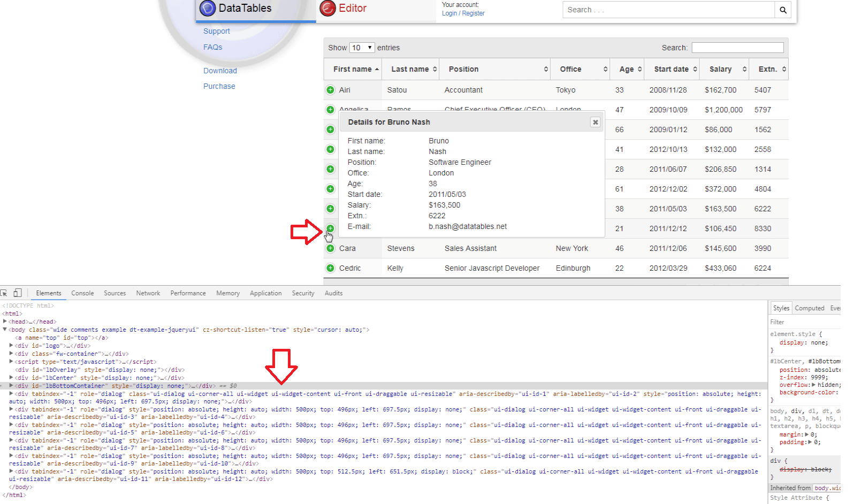The width and height of the screenshot is (854, 504).
Task: Focus the Styles Filter field
Action: [805, 322]
